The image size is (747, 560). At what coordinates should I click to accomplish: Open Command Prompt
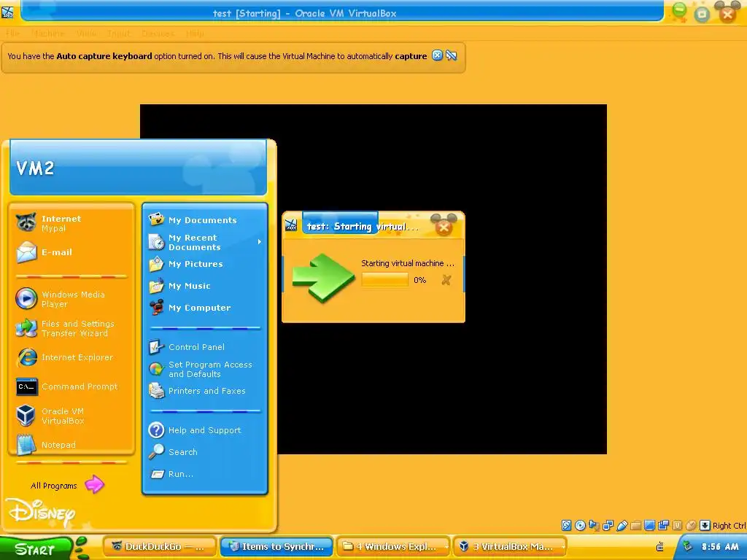coord(71,386)
